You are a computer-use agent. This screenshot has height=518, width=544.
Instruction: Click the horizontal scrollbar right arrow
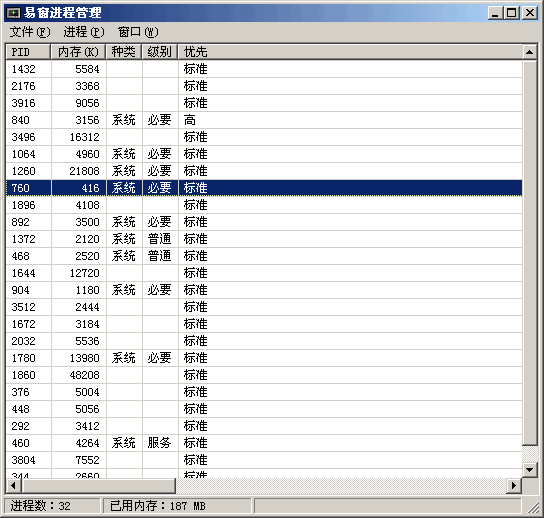tap(514, 485)
